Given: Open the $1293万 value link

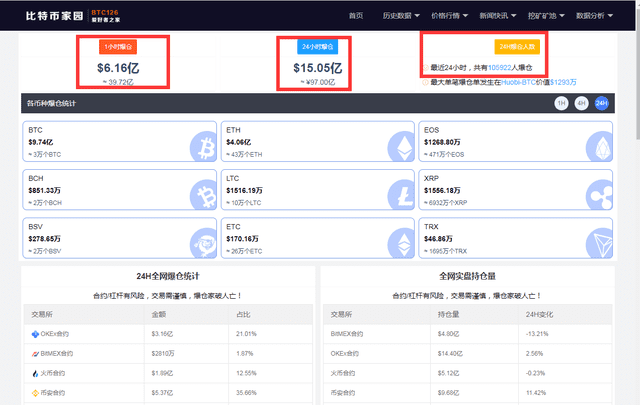Looking at the screenshot, I should (563, 82).
